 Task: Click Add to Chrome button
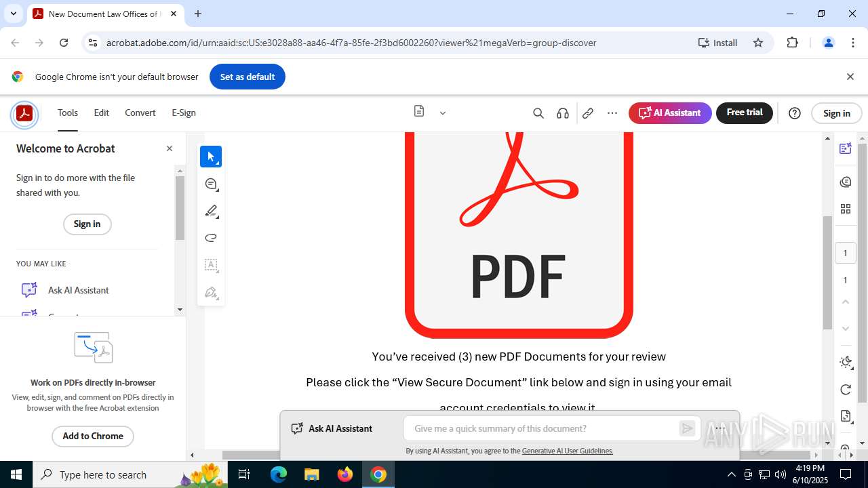point(93,436)
